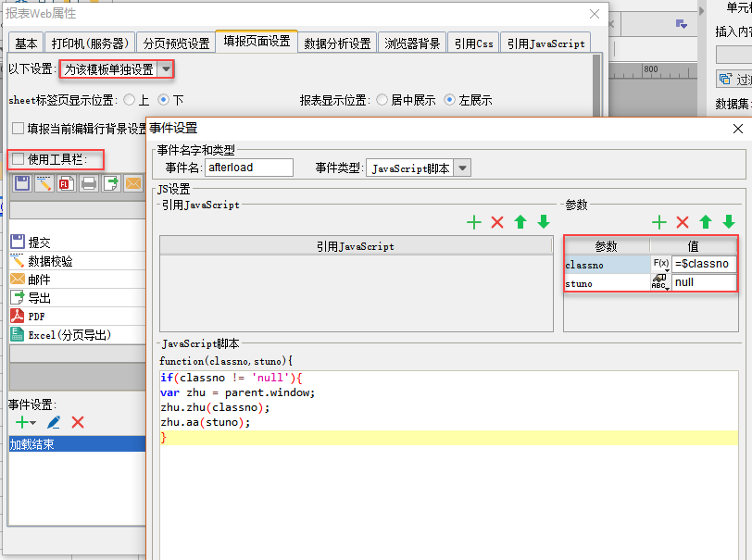The image size is (752, 560).
Task: Click the email envelope toolbar icon
Action: pos(133,183)
